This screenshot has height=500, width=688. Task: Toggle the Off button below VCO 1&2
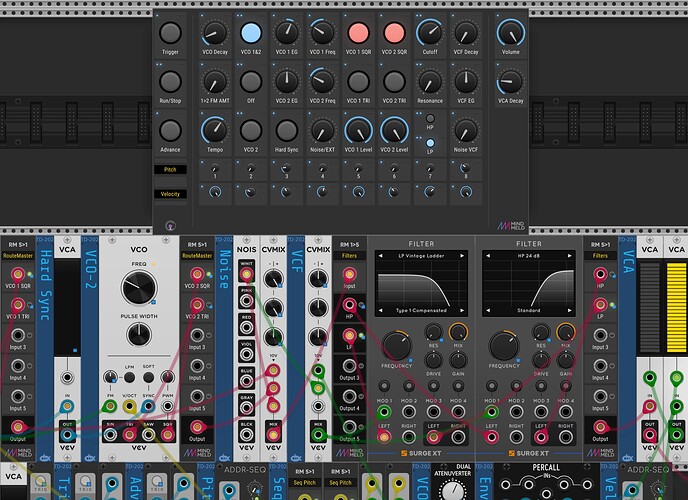click(x=251, y=82)
